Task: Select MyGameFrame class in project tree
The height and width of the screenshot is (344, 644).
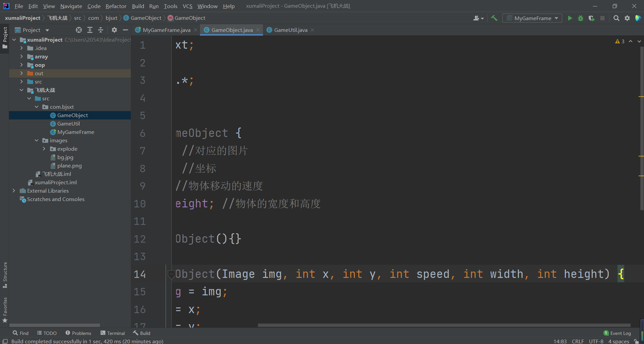Action: coord(75,132)
